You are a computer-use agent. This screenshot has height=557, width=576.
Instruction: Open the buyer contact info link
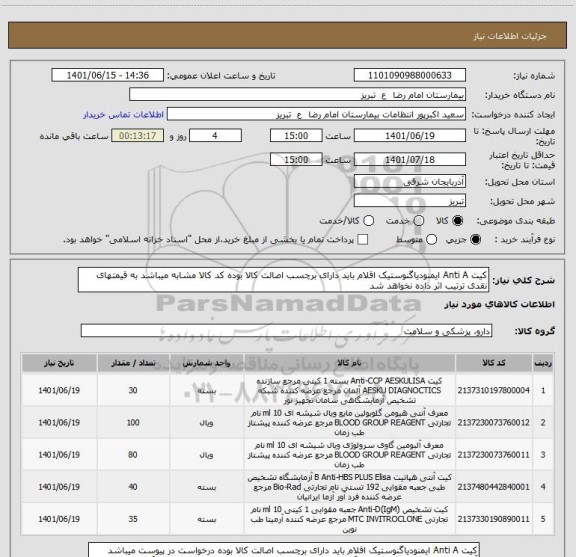tap(123, 115)
